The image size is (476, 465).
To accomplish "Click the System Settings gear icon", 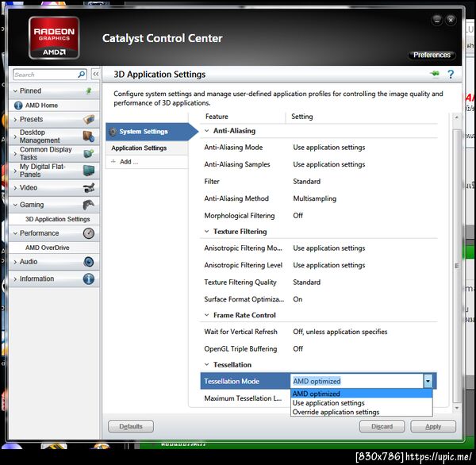I will 113,132.
